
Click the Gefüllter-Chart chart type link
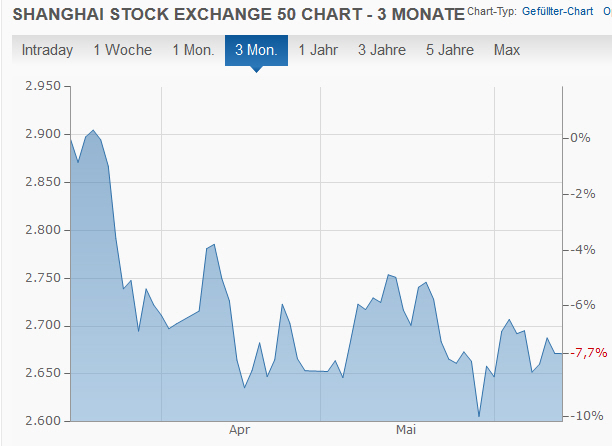click(558, 14)
